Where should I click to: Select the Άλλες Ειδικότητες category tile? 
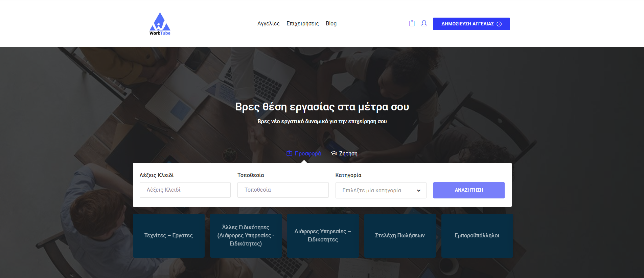(246, 236)
